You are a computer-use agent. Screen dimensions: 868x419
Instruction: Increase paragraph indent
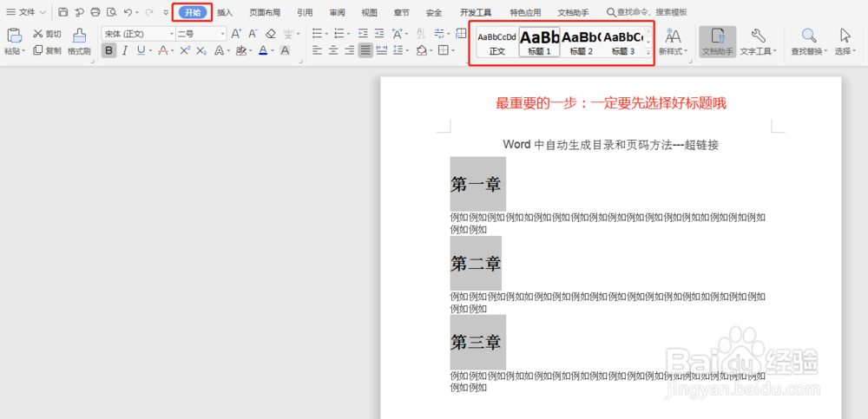[x=379, y=34]
